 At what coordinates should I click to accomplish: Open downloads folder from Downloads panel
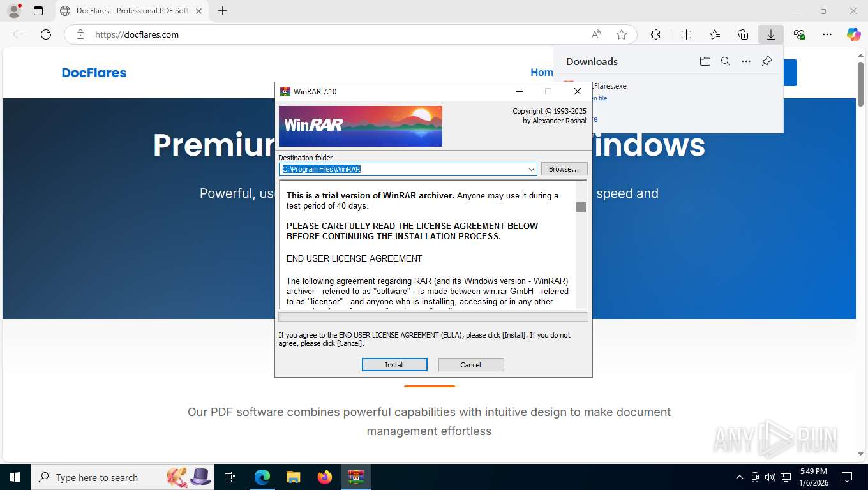pos(705,61)
